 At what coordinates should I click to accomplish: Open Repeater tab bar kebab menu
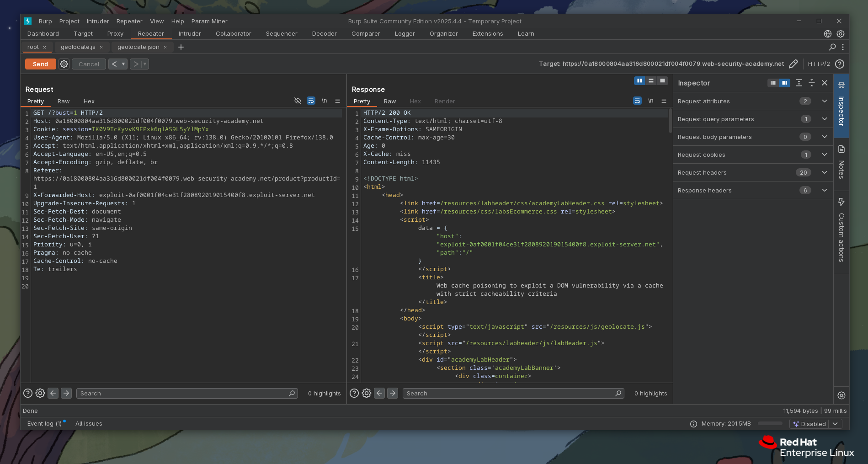(x=843, y=47)
